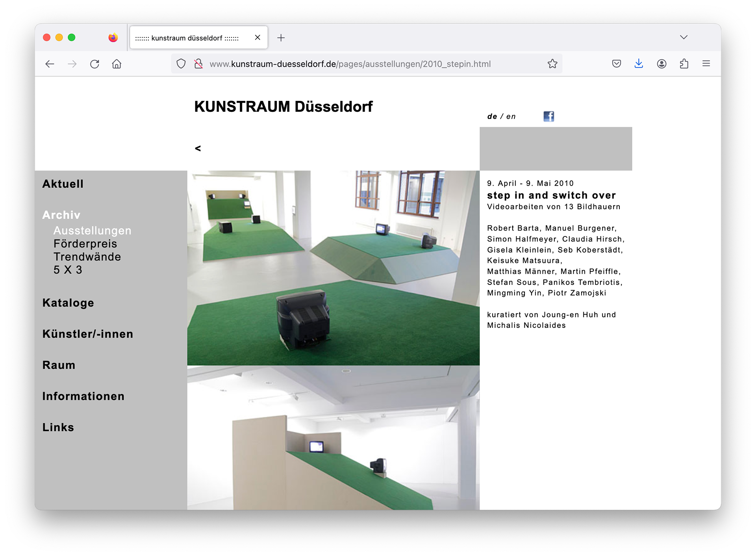Screen dimensions: 756x556
Task: Open the Kataloge menu item
Action: (x=68, y=303)
